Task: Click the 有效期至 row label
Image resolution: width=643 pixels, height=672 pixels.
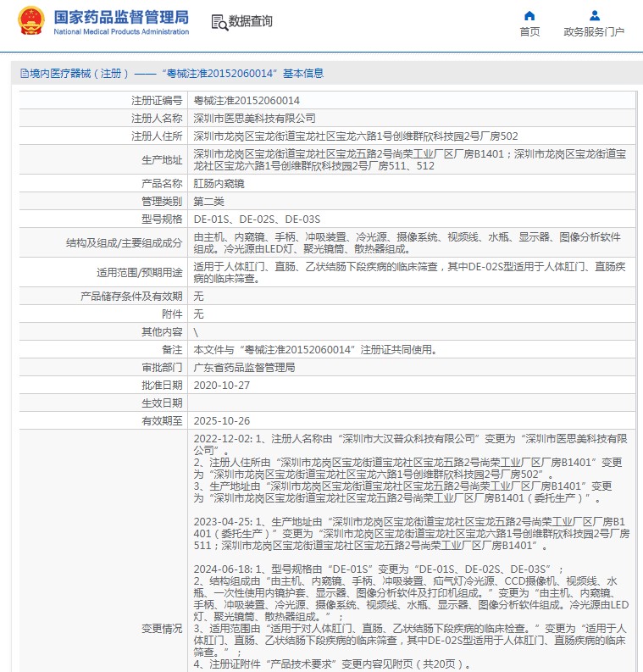Action: coord(162,421)
